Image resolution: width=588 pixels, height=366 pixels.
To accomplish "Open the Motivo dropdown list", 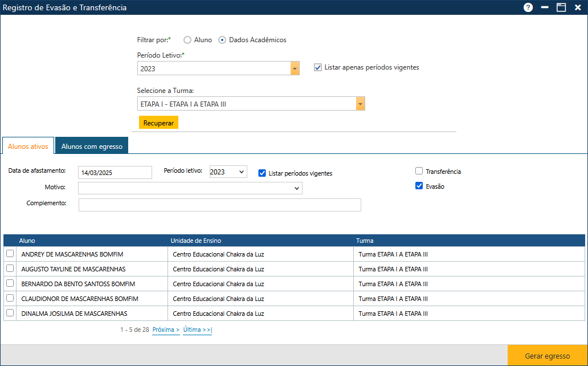I will pyautogui.click(x=297, y=188).
